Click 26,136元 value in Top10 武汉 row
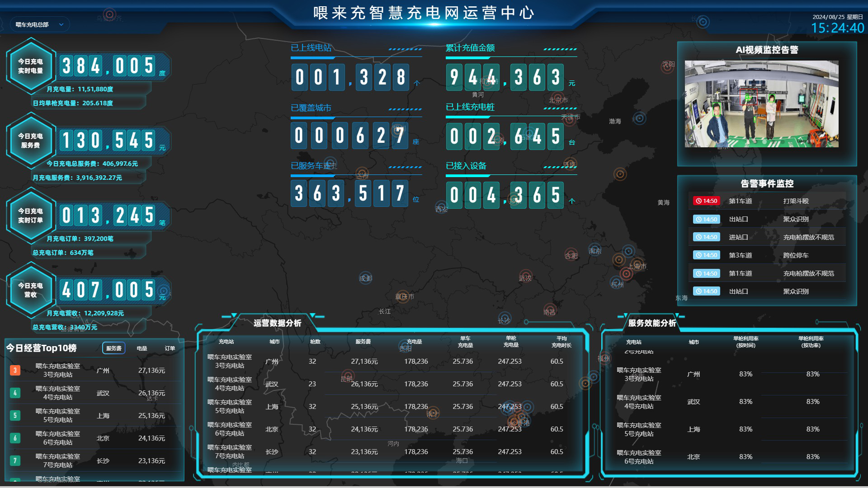This screenshot has height=488, width=868. point(151,393)
